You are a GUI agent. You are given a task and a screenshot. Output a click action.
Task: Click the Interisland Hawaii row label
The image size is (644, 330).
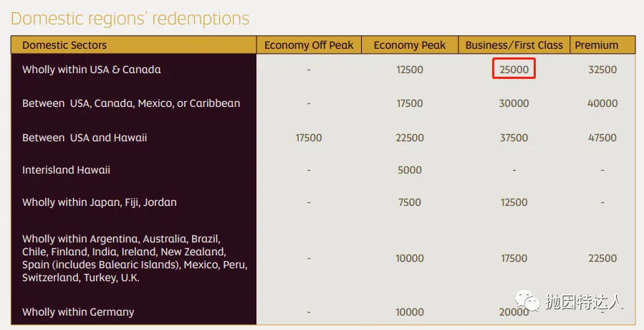[66, 170]
